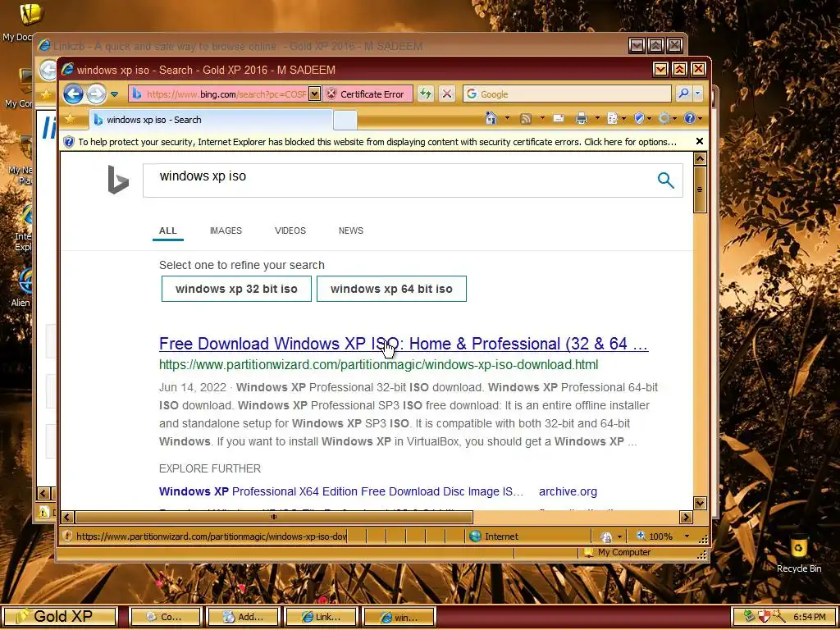The image size is (840, 630).
Task: Click the Print icon
Action: (x=582, y=118)
